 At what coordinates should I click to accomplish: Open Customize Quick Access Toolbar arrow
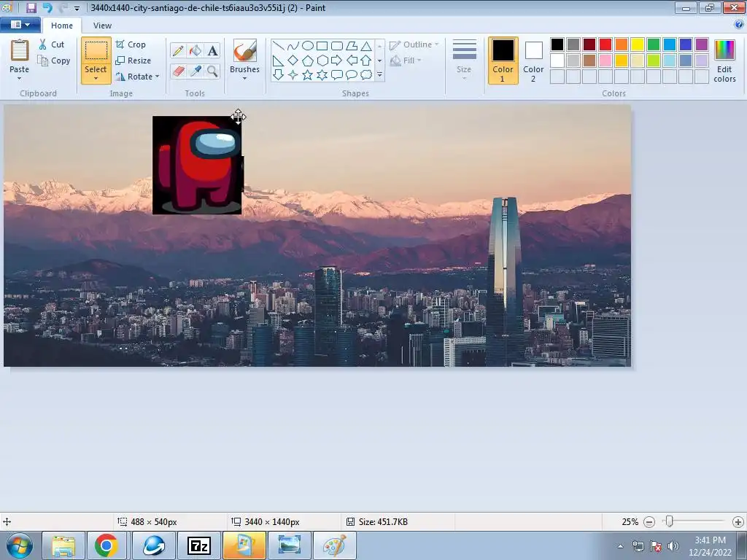tap(77, 8)
